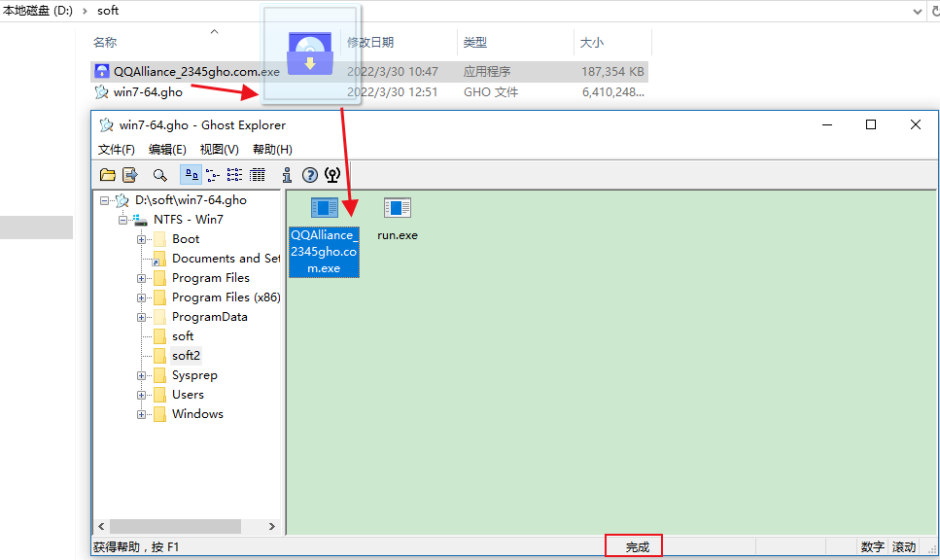Click 滚动 status bar indicator

(903, 546)
